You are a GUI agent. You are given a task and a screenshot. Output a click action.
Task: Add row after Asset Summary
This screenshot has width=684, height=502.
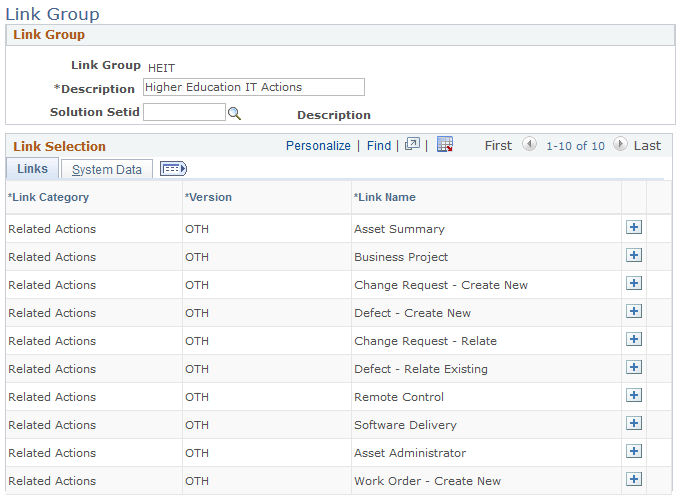[x=634, y=227]
